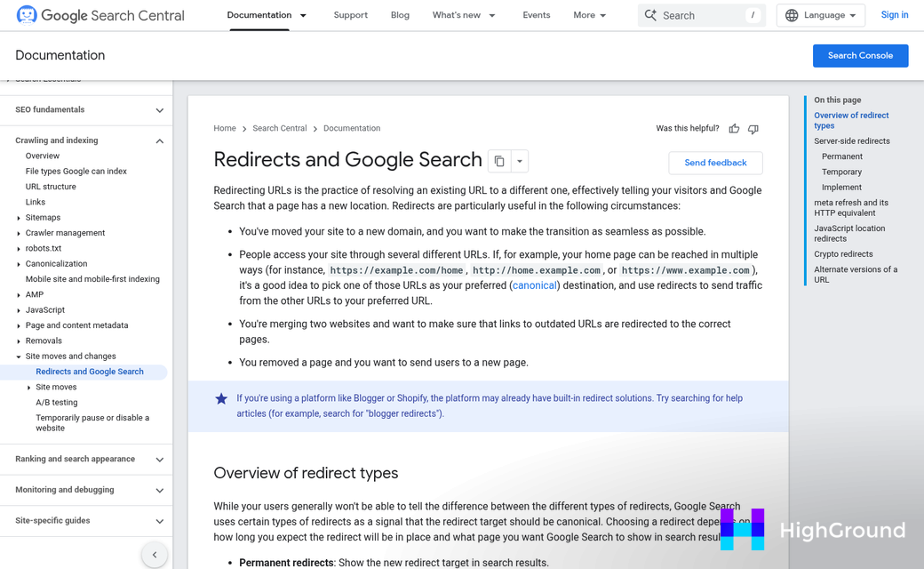
Task: Open the Overview sidebar page
Action: click(43, 156)
